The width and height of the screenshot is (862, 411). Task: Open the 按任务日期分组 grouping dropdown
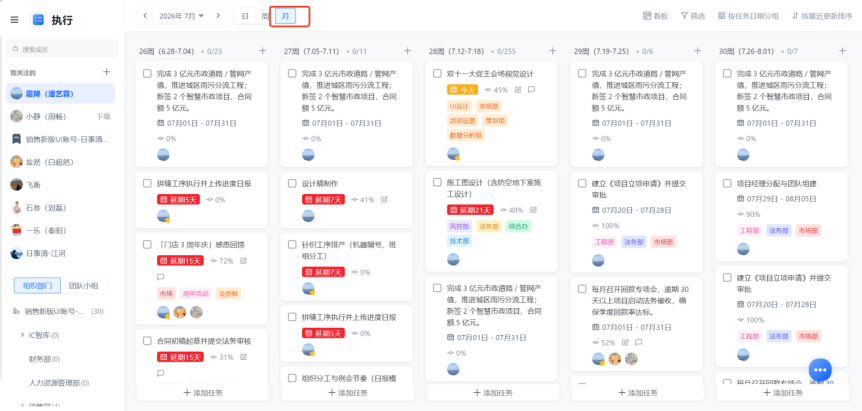[748, 16]
